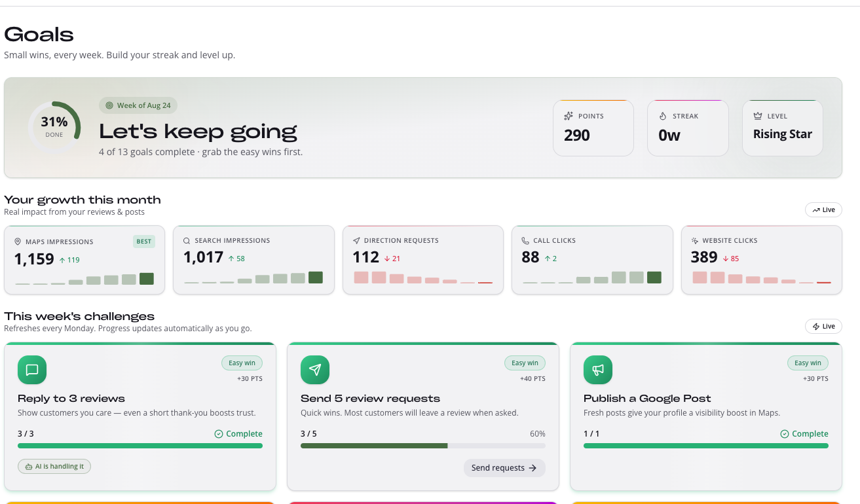Click the Send requests button

(504, 468)
